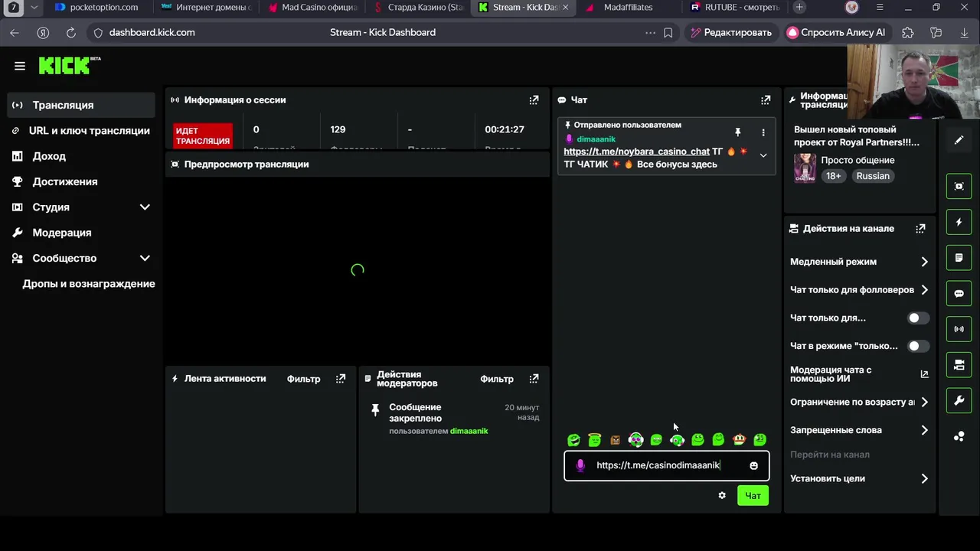The width and height of the screenshot is (980, 551).
Task: Open moderator actions Фильтр
Action: (x=497, y=379)
